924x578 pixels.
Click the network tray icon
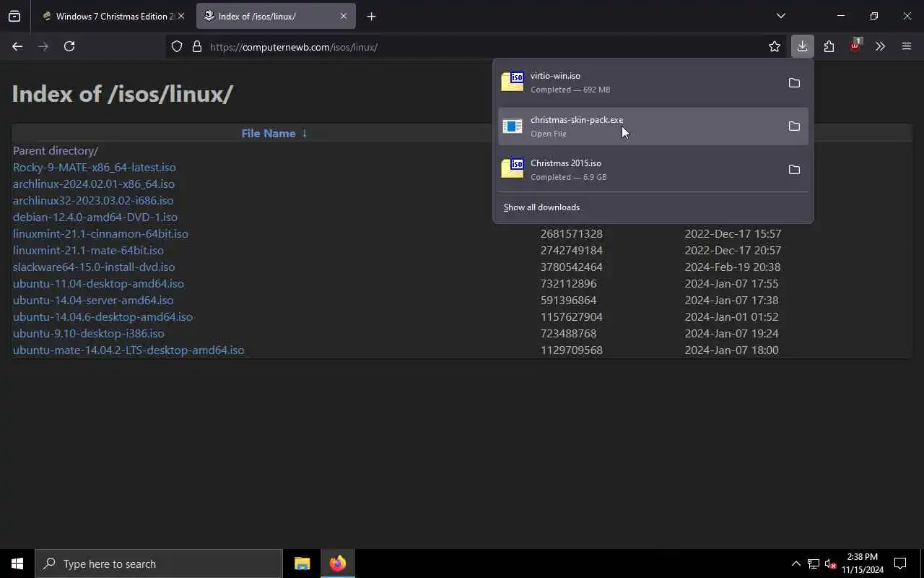click(814, 564)
